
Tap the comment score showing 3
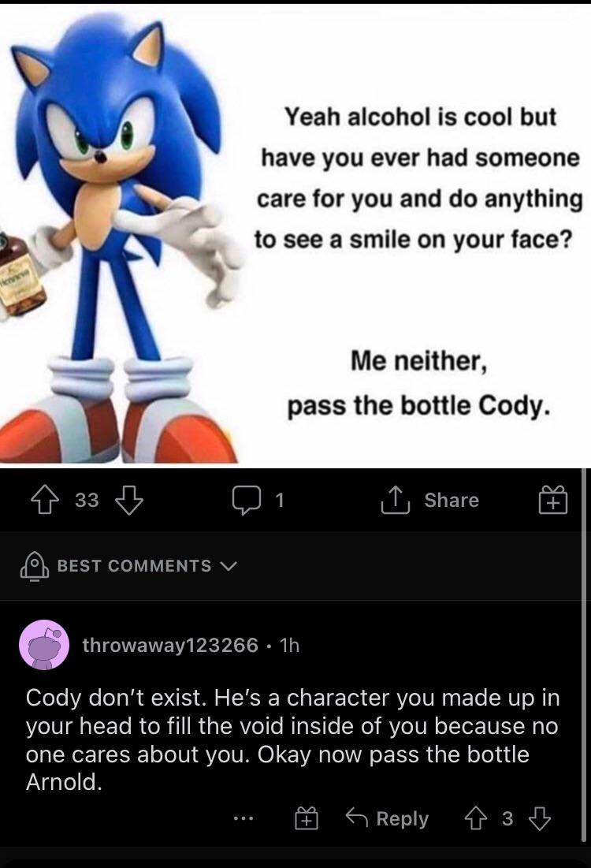click(507, 819)
